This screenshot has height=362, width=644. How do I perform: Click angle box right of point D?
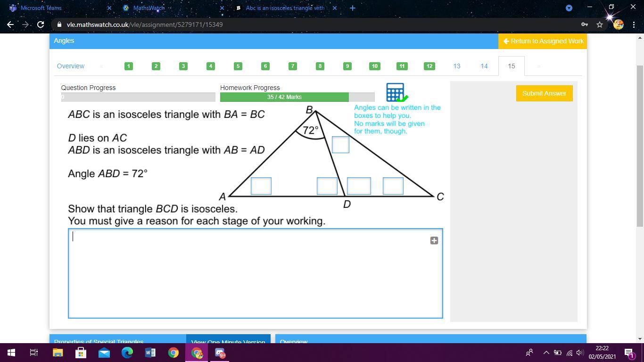(359, 186)
